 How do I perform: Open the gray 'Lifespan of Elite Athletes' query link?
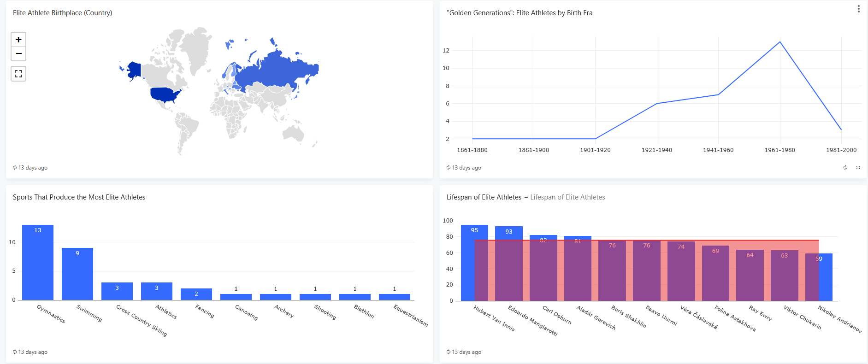567,197
